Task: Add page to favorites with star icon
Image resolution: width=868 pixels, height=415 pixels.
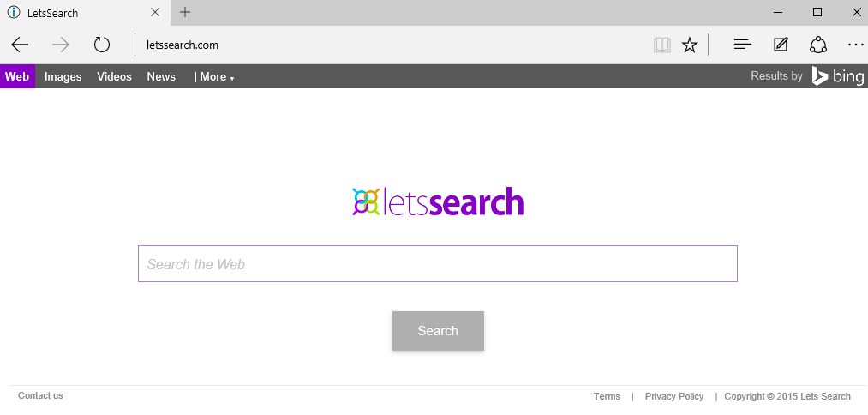Action: click(x=690, y=45)
